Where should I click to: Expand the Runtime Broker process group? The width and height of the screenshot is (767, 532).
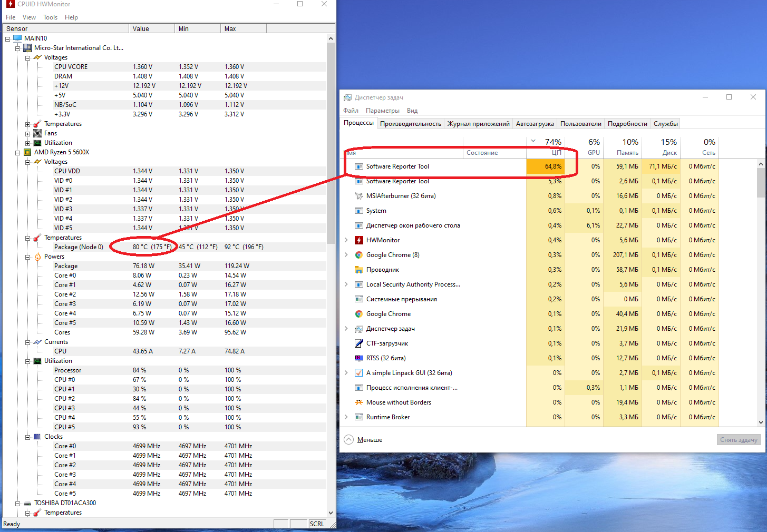point(346,417)
